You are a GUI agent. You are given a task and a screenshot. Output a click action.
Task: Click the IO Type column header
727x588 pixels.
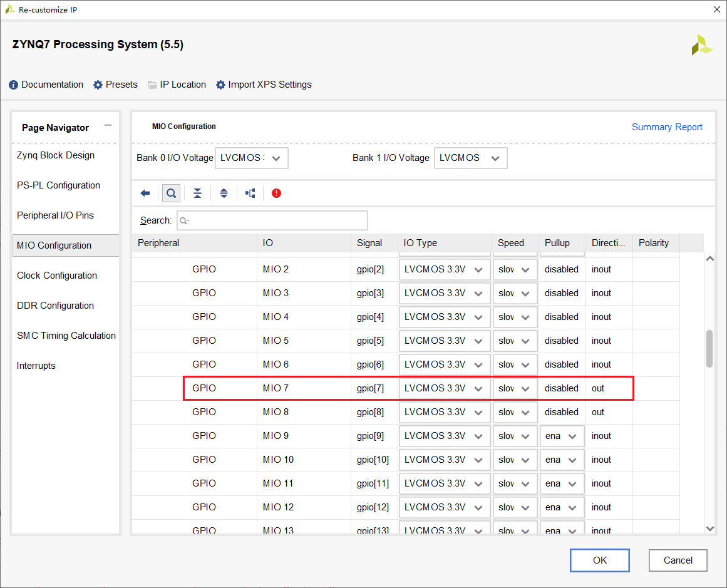tap(445, 243)
